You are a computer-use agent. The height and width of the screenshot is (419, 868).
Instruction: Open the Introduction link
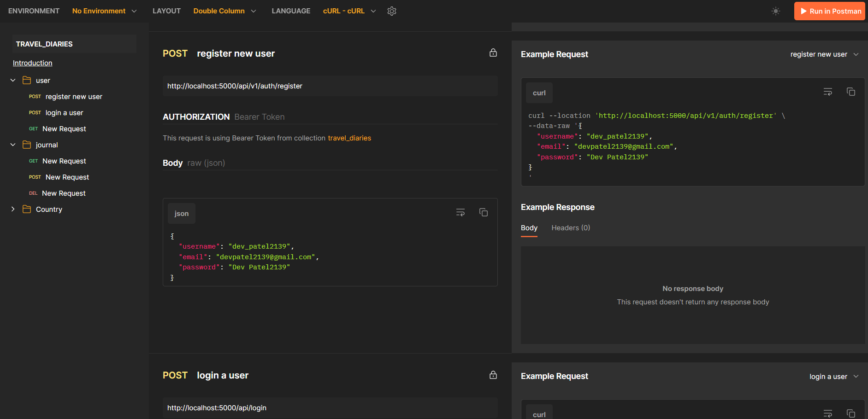point(32,63)
